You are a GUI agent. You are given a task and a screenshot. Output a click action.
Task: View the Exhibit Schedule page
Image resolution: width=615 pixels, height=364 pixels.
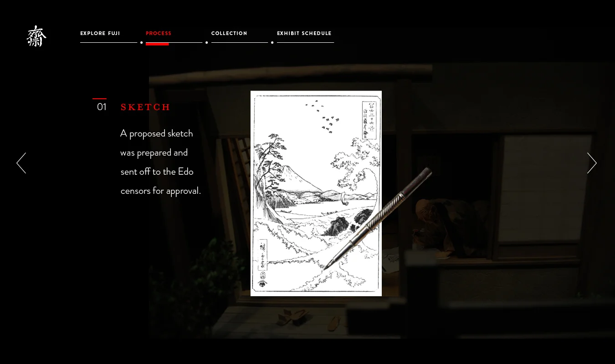coord(304,34)
